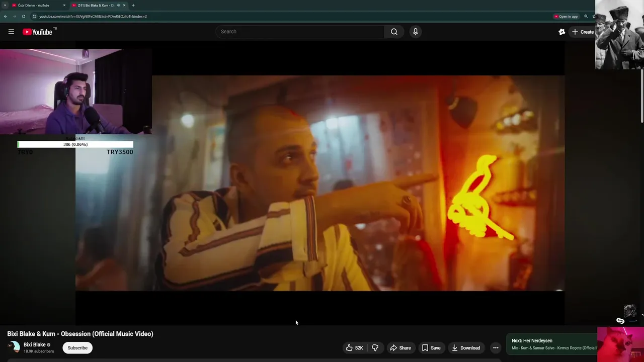644x362 pixels.
Task: View site information icon in address bar
Action: [x=34, y=16]
